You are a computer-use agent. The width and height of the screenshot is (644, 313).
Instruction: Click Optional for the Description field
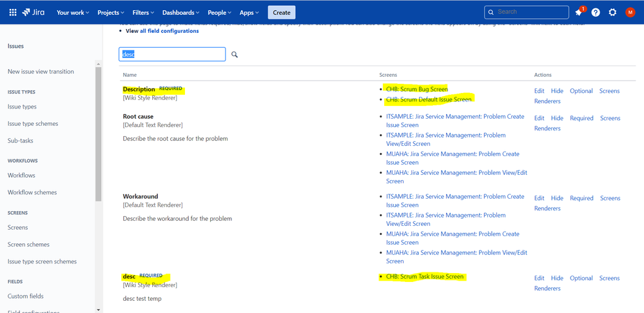click(x=581, y=91)
